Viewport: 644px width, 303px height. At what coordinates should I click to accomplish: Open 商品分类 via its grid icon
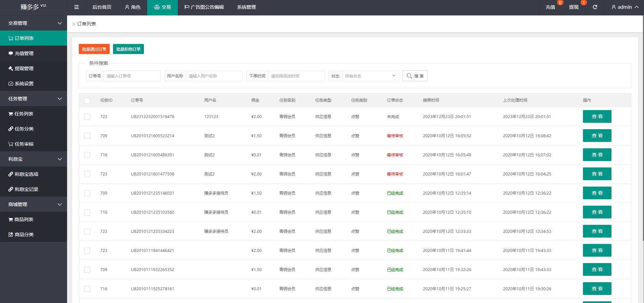click(11, 235)
